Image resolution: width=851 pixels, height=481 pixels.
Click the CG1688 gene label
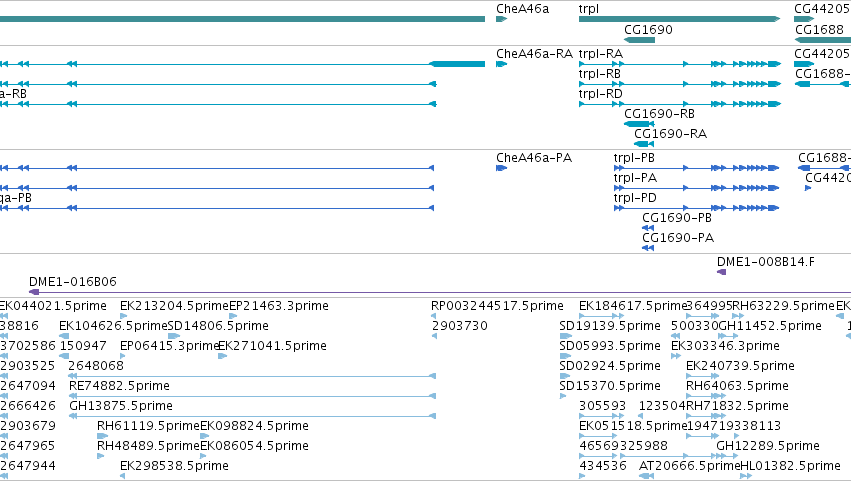pyautogui.click(x=818, y=30)
